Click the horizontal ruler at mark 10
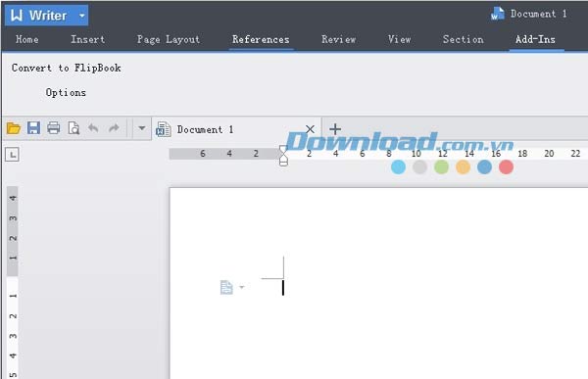The image size is (588, 379). pyautogui.click(x=416, y=154)
